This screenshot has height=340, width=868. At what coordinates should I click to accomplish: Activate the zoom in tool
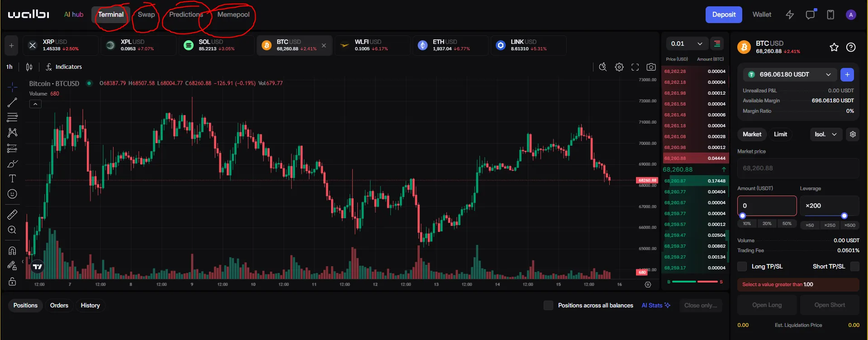[x=12, y=230]
